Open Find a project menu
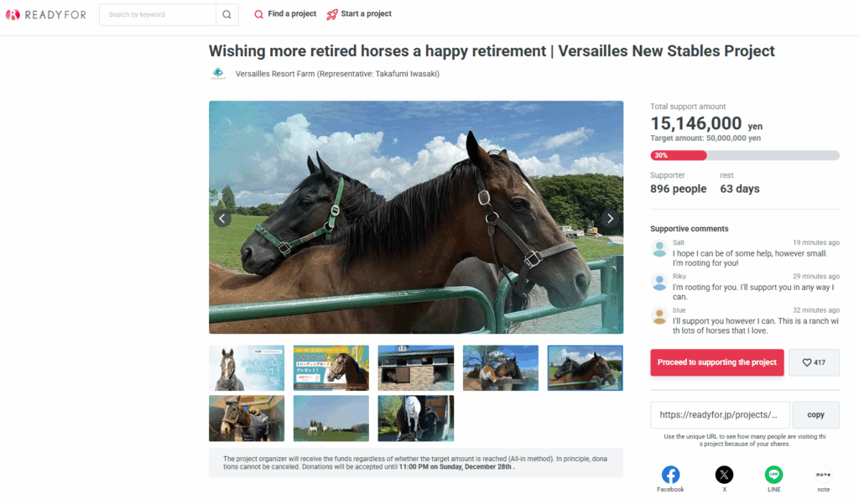The width and height of the screenshot is (859, 504). pyautogui.click(x=285, y=14)
